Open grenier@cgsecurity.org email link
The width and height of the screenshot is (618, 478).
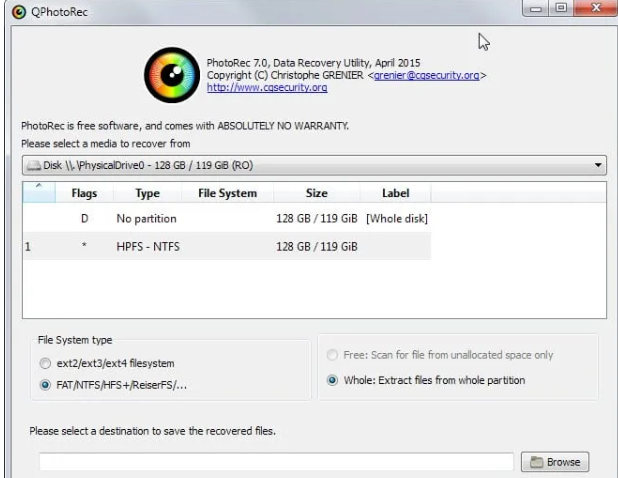[x=426, y=75]
